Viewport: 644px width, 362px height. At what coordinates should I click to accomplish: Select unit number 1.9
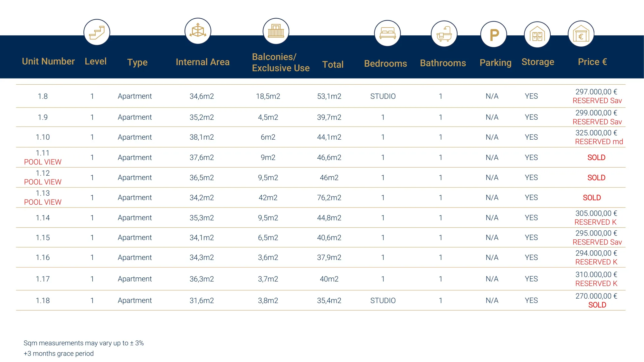(43, 117)
